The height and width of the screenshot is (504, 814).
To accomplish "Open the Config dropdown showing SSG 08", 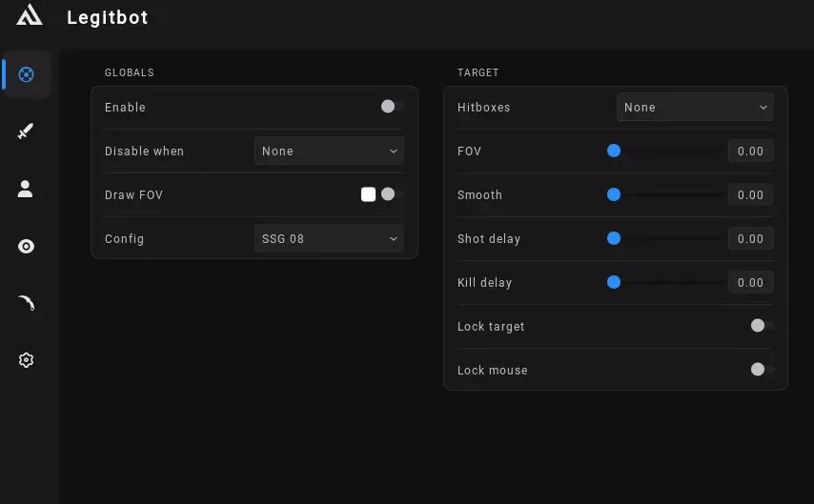I will click(329, 238).
